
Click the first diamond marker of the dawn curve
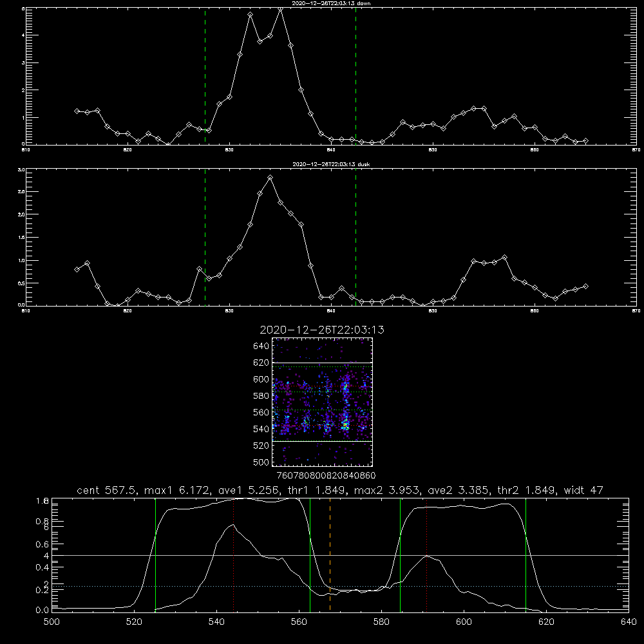pyautogui.click(x=77, y=111)
